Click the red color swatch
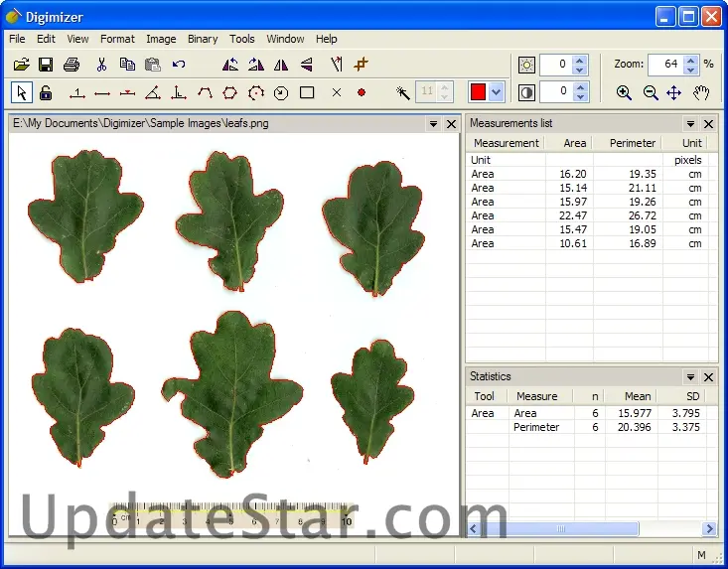Image resolution: width=728 pixels, height=569 pixels. coord(478,92)
